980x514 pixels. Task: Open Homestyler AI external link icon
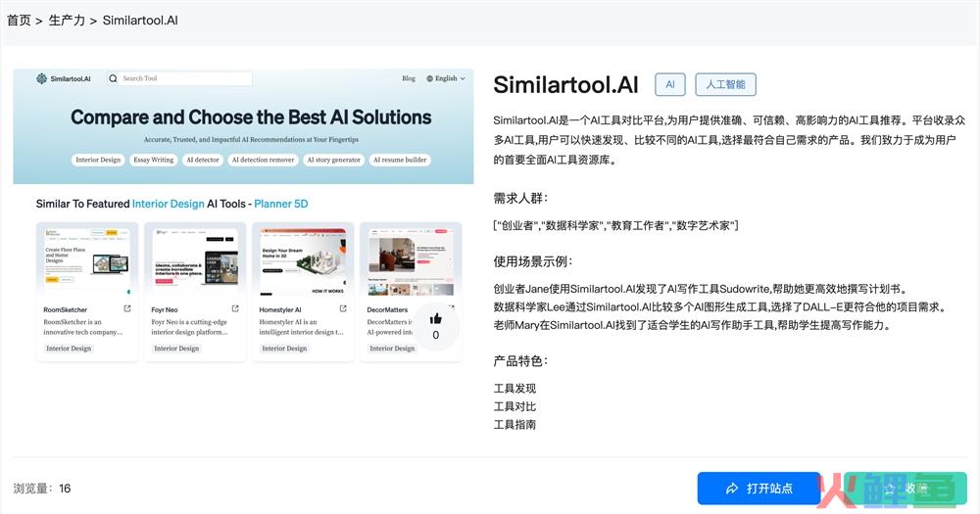342,309
